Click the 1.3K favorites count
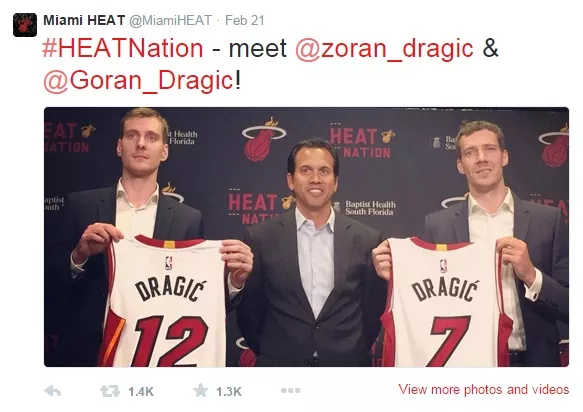This screenshot has height=412, width=583. click(x=229, y=392)
